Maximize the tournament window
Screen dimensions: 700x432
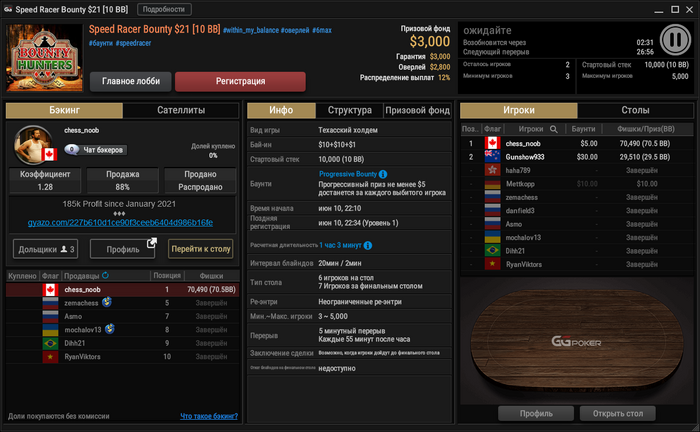click(675, 9)
